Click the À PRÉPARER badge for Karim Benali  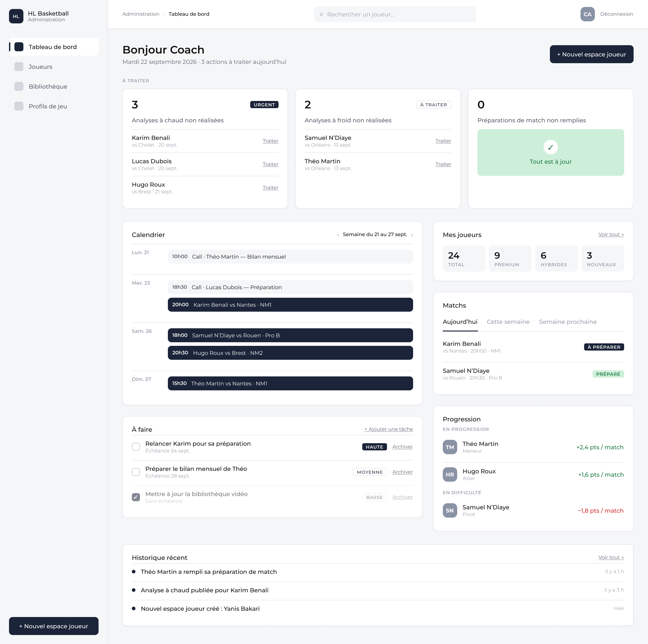[x=604, y=347]
